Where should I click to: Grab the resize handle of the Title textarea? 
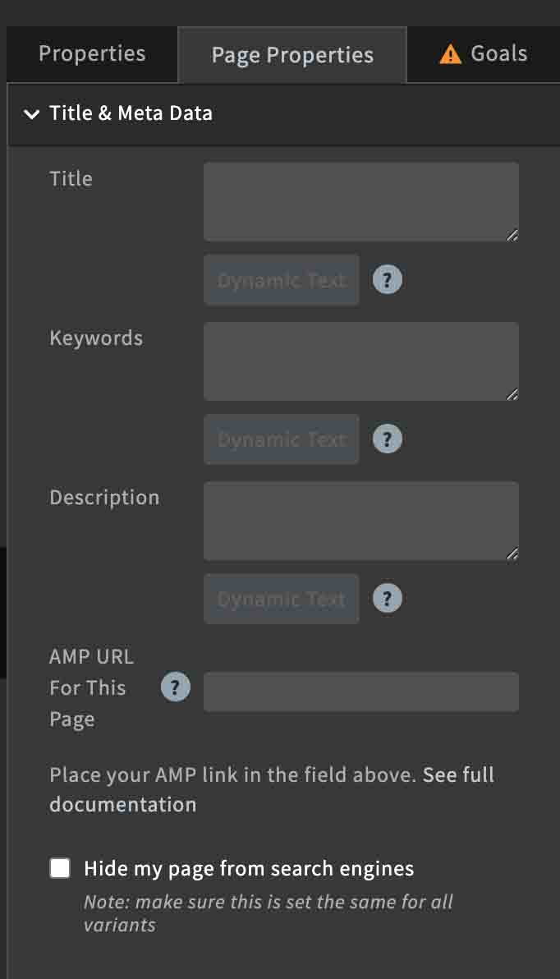pos(512,235)
